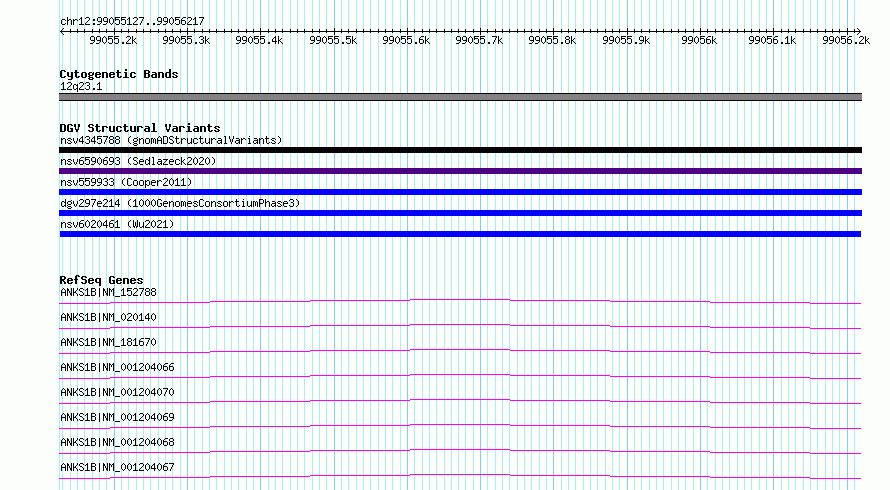890x490 pixels.
Task: Click the 99056.1k ruler tick label
Action: pos(772,40)
